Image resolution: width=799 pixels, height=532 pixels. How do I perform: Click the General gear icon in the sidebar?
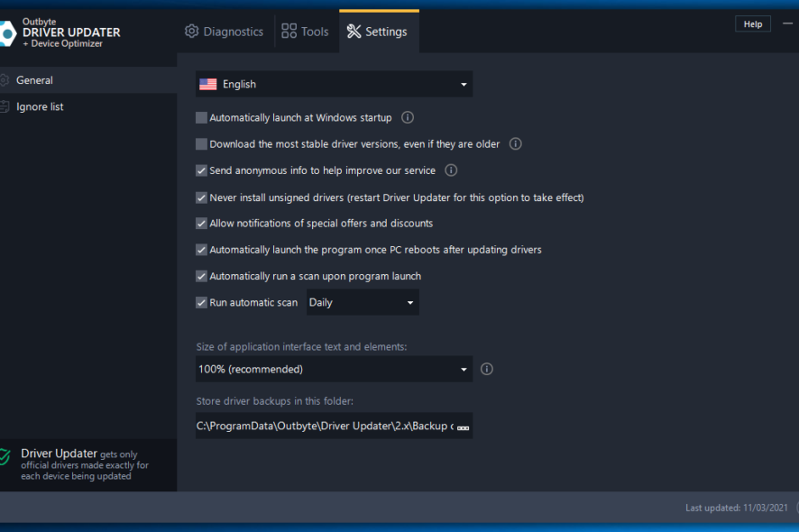(x=5, y=80)
